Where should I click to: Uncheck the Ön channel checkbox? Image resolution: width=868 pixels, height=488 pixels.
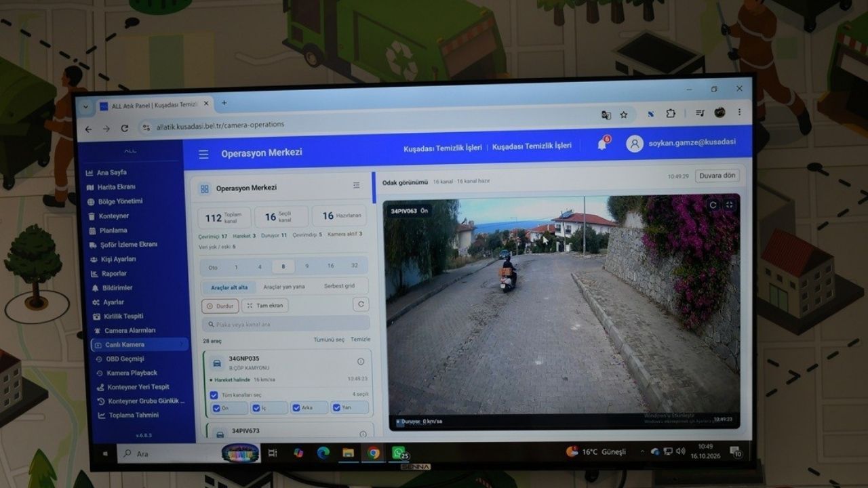pyautogui.click(x=217, y=408)
